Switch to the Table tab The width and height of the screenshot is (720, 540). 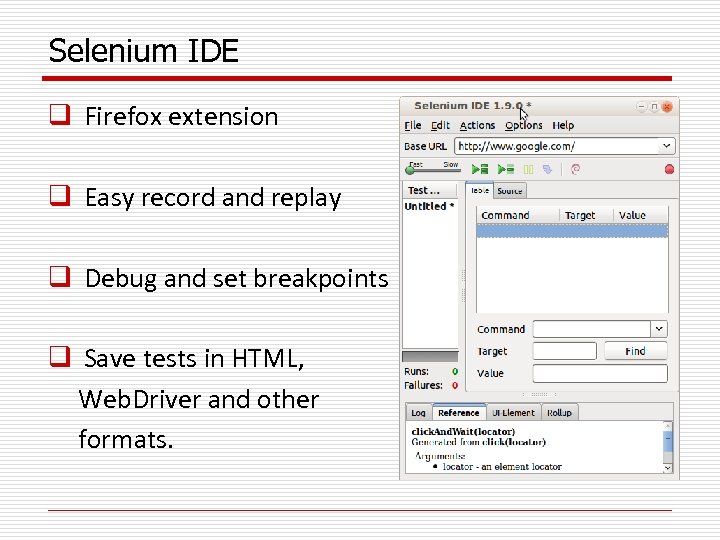point(479,190)
